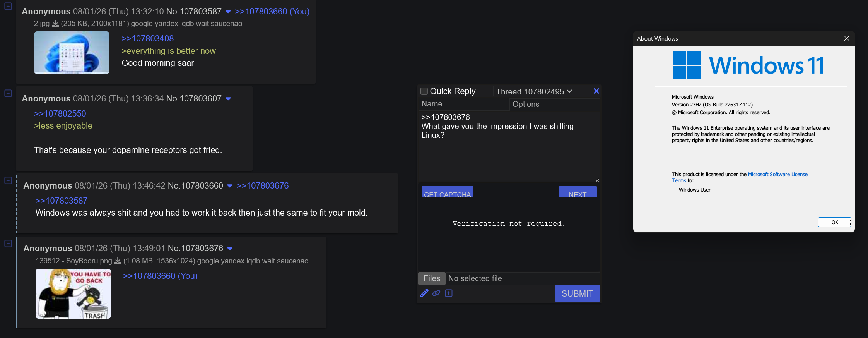
Task: Search SoyBooru.png on iqdb
Action: (x=253, y=261)
